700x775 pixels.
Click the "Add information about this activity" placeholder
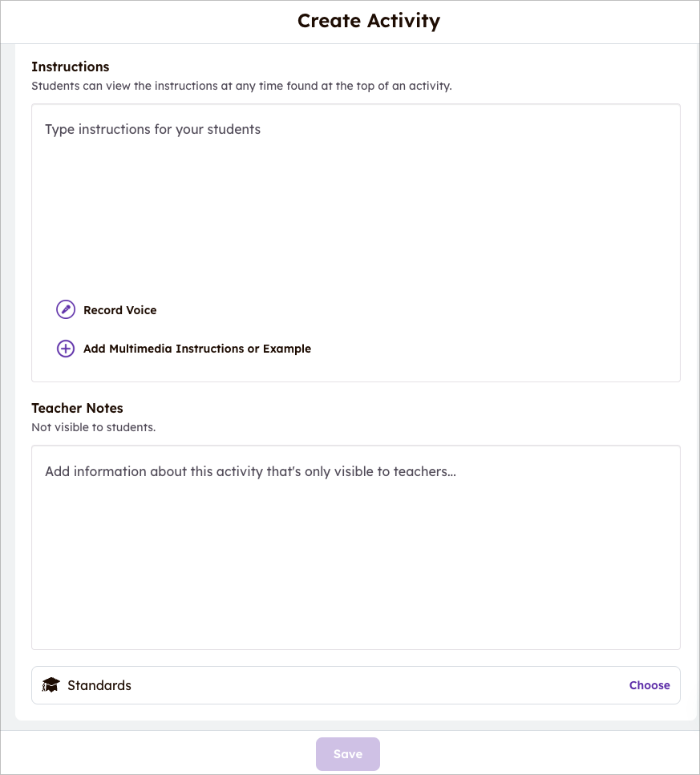coord(250,471)
